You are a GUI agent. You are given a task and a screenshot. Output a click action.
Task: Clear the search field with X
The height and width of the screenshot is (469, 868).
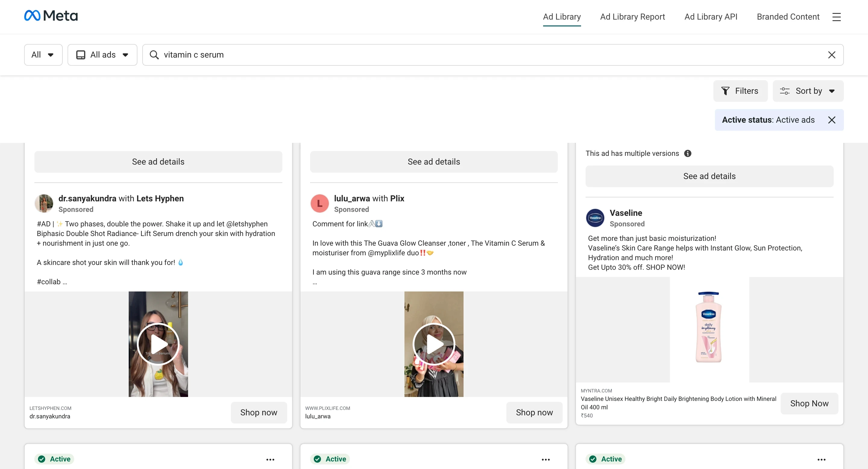coord(831,55)
